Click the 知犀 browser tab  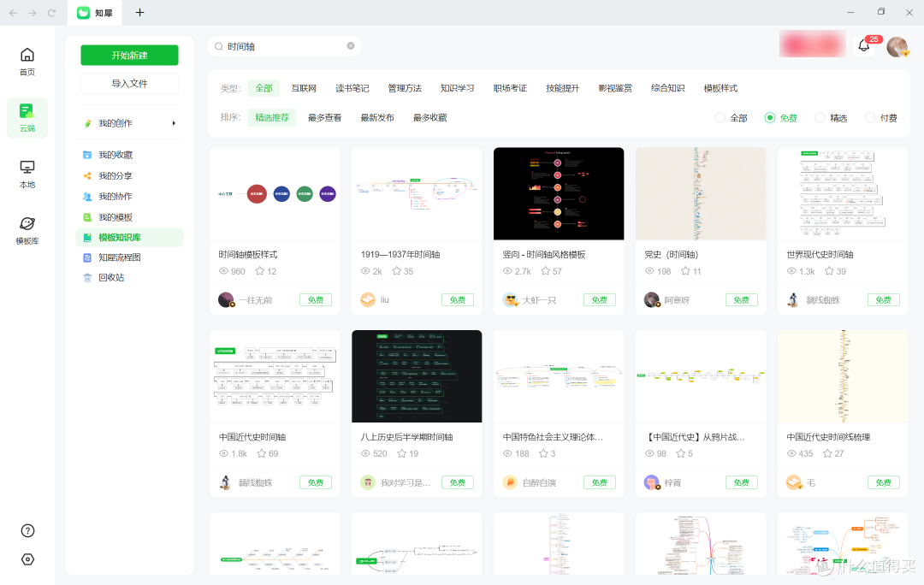[95, 13]
